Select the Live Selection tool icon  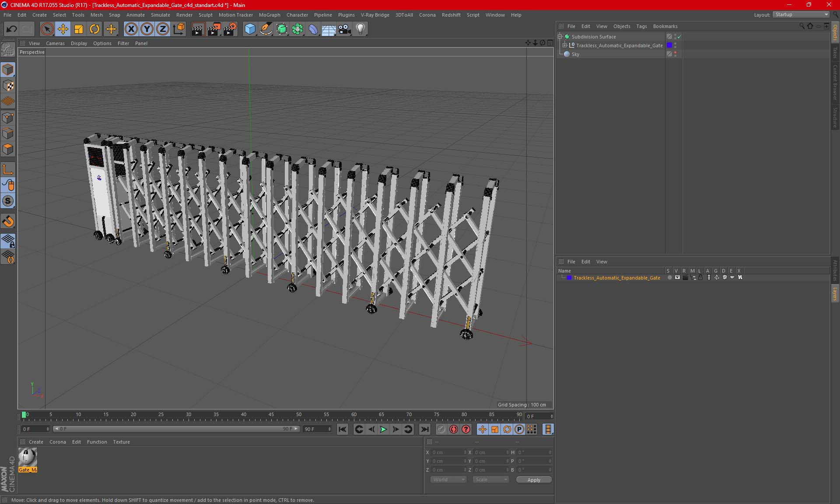tap(46, 29)
